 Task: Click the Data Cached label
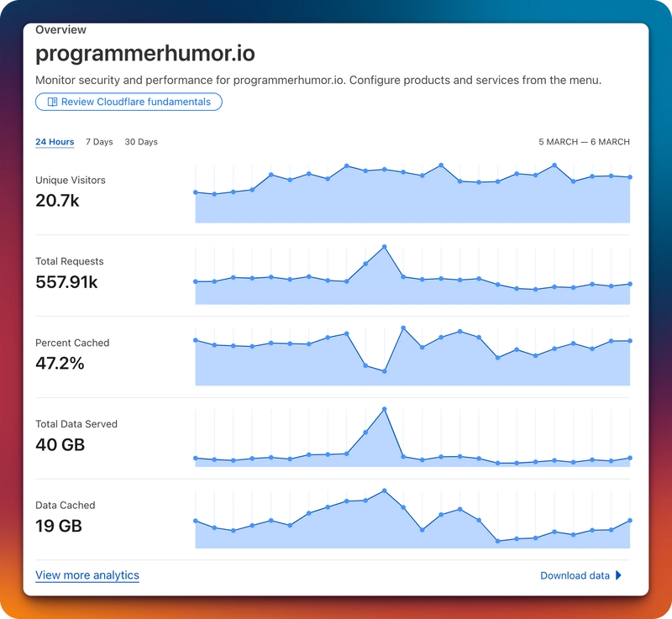66,505
